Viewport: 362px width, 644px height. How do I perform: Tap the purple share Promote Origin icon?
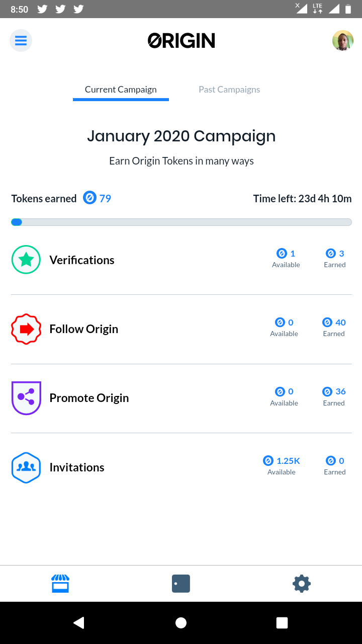coord(26,398)
